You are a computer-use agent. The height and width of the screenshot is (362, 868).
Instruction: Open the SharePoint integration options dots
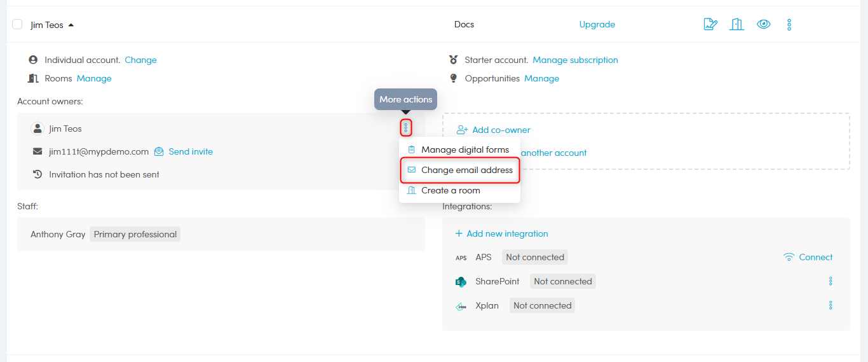click(x=830, y=281)
